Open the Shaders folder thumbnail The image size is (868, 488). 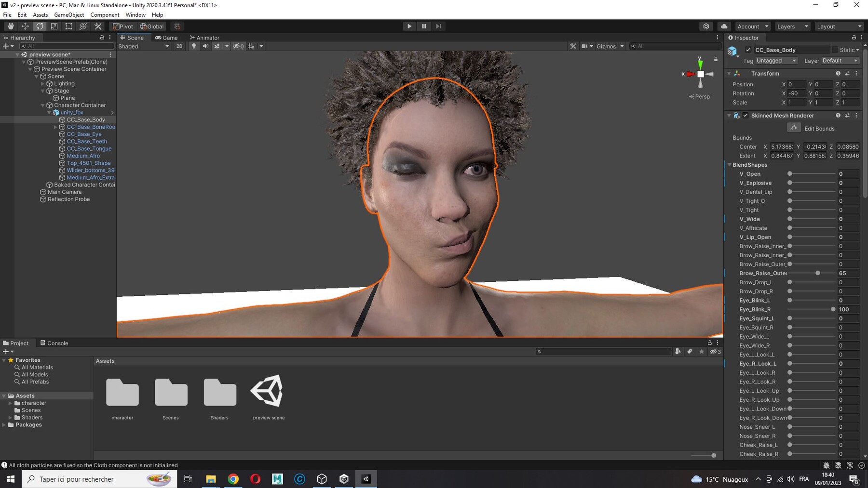(x=220, y=392)
